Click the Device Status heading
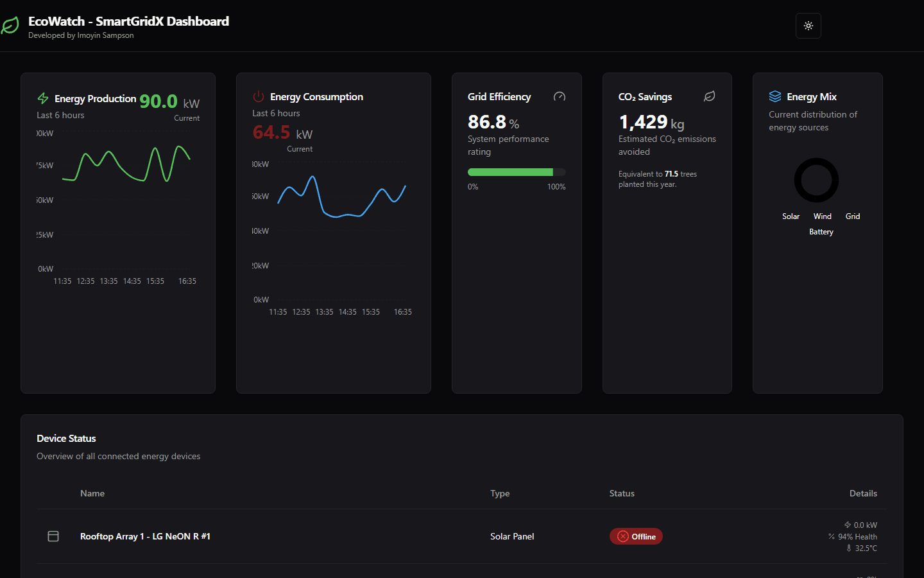This screenshot has width=924, height=578. pyautogui.click(x=66, y=438)
